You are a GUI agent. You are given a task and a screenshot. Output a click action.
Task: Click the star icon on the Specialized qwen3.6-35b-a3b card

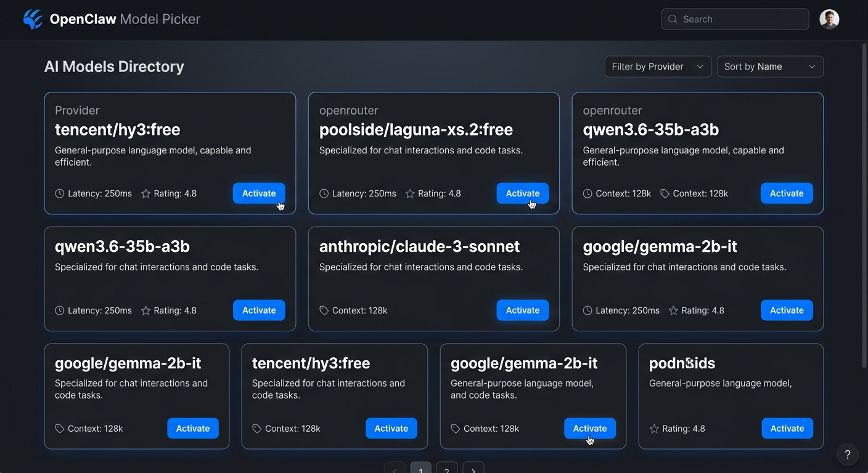(x=146, y=310)
